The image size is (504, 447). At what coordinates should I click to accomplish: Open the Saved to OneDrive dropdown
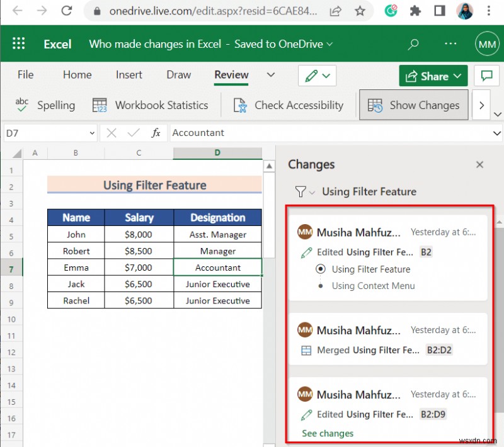[328, 44]
